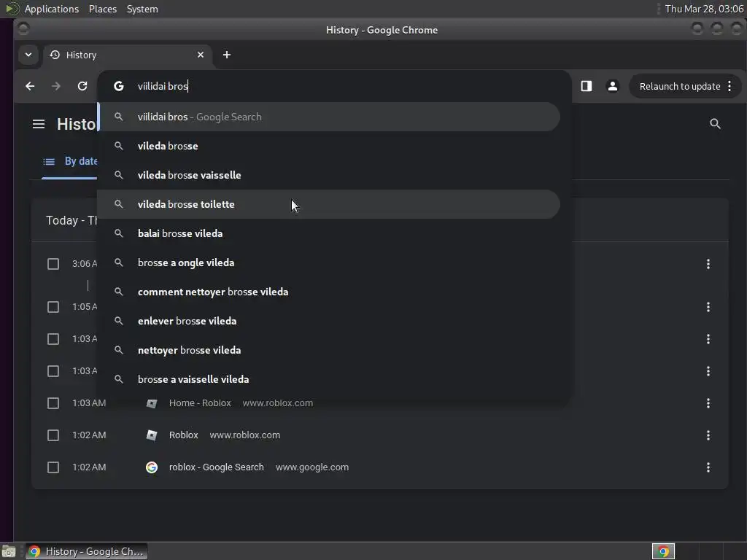Click the address bar with 'viilidai bros'
This screenshot has height=560, width=747.
pyautogui.click(x=333, y=86)
